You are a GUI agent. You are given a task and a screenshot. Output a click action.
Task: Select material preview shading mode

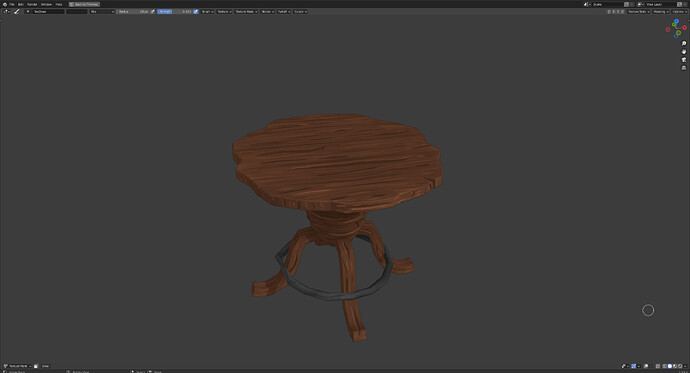[675, 366]
